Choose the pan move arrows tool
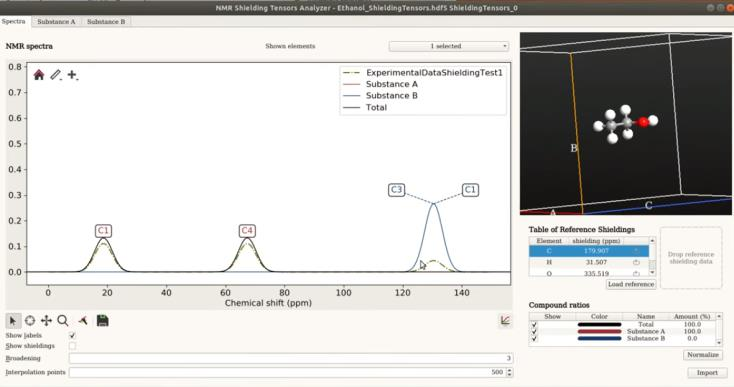Screen dimensions: 734x387 tap(46, 321)
